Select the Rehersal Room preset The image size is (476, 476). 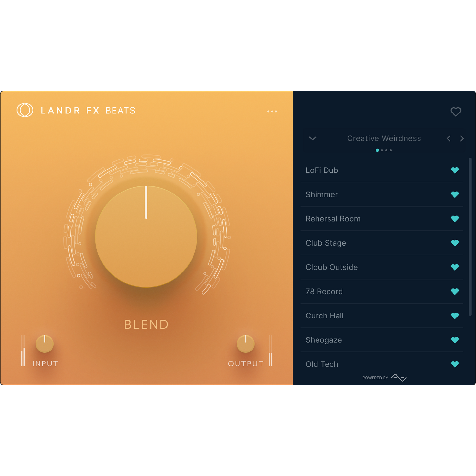[333, 219]
